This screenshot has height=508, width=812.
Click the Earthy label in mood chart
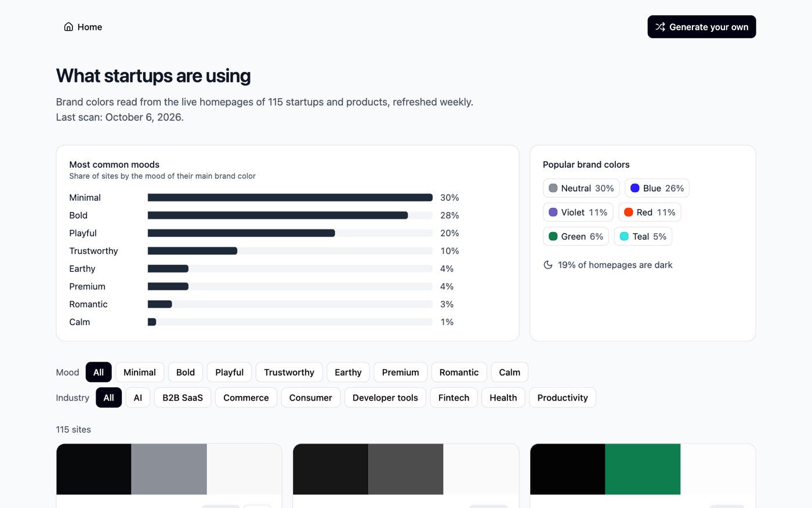(x=82, y=269)
